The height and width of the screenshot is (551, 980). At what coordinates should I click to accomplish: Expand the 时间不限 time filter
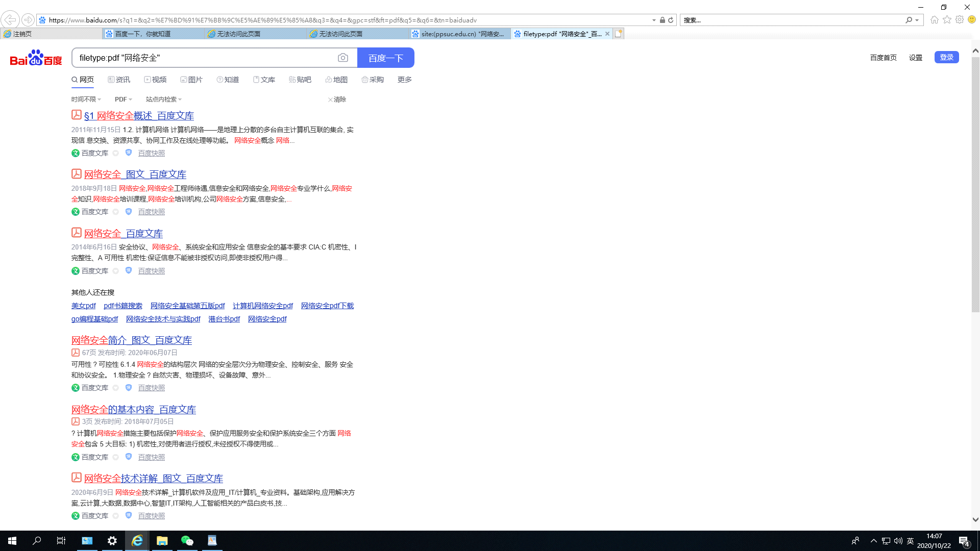point(86,99)
